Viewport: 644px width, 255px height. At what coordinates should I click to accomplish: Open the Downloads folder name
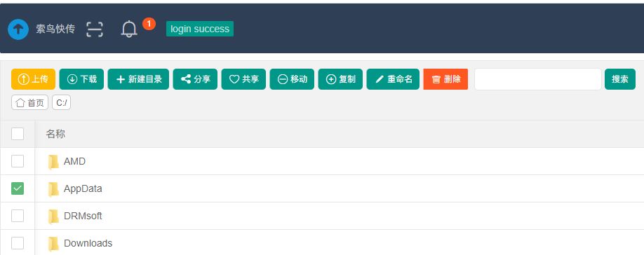coord(88,243)
